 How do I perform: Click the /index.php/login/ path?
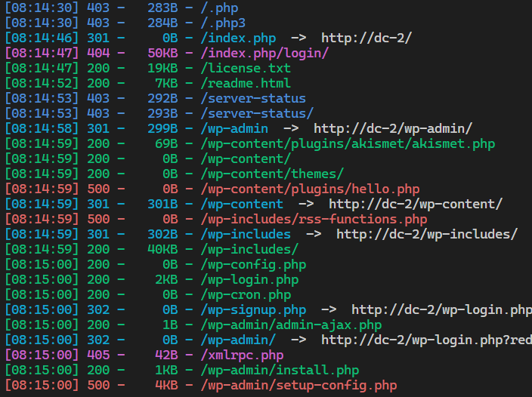(264, 53)
